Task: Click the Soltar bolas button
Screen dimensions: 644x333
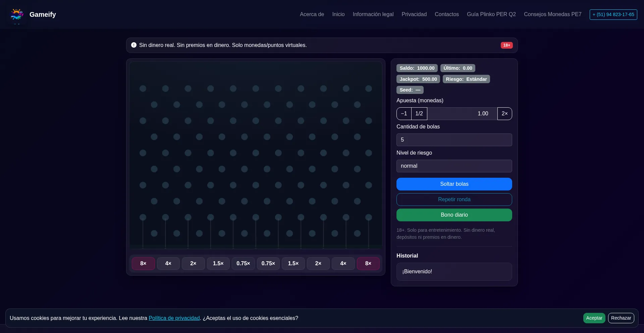Action: point(454,184)
